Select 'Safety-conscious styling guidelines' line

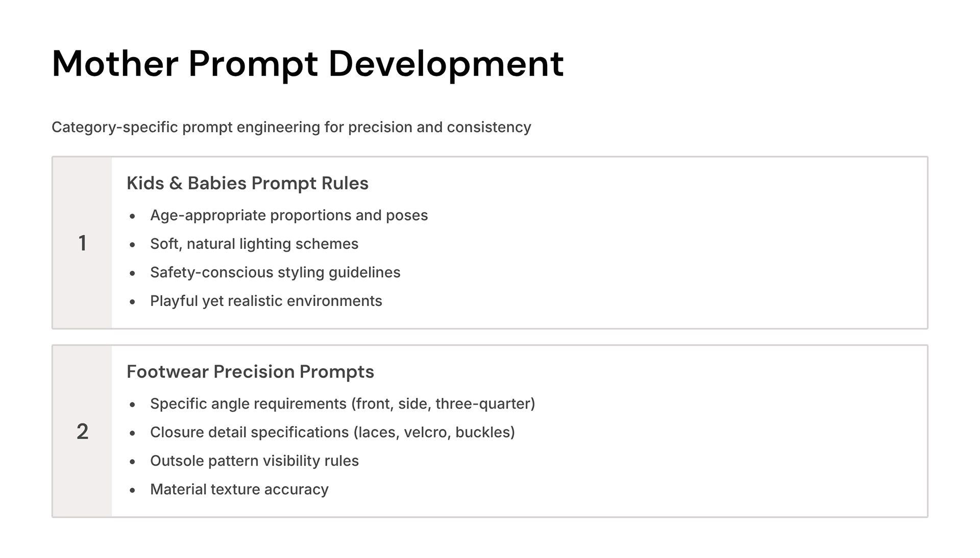click(x=275, y=272)
